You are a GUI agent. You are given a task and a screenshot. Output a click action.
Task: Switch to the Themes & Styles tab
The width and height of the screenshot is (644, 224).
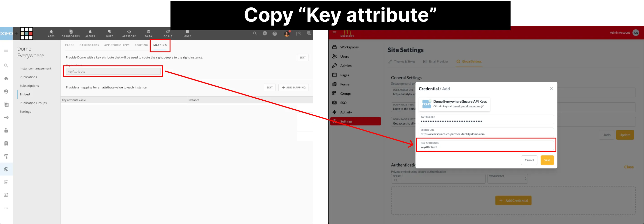tap(402, 61)
